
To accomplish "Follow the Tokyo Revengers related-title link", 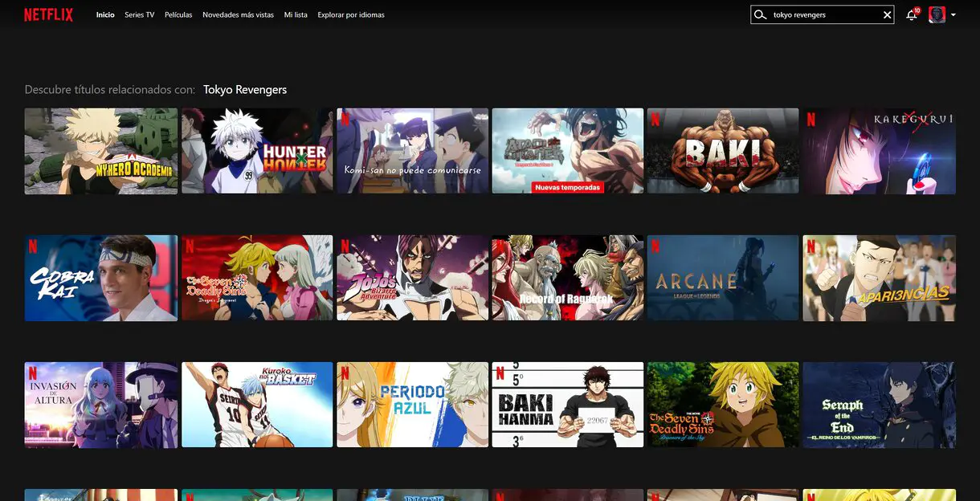I will coord(245,89).
